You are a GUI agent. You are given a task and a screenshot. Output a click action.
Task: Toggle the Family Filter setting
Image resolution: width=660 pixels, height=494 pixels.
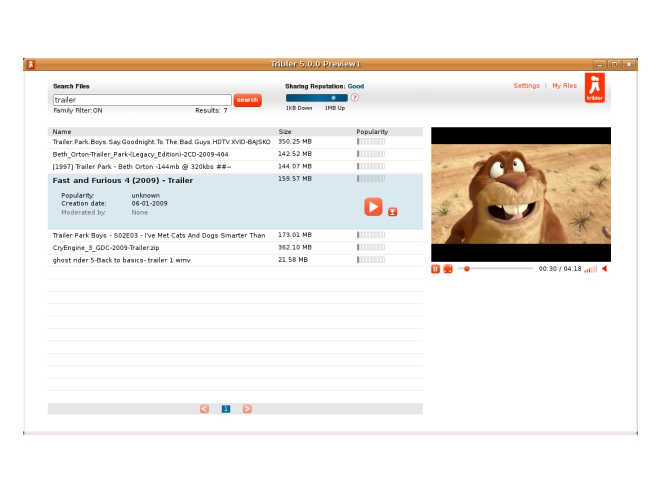click(x=78, y=111)
